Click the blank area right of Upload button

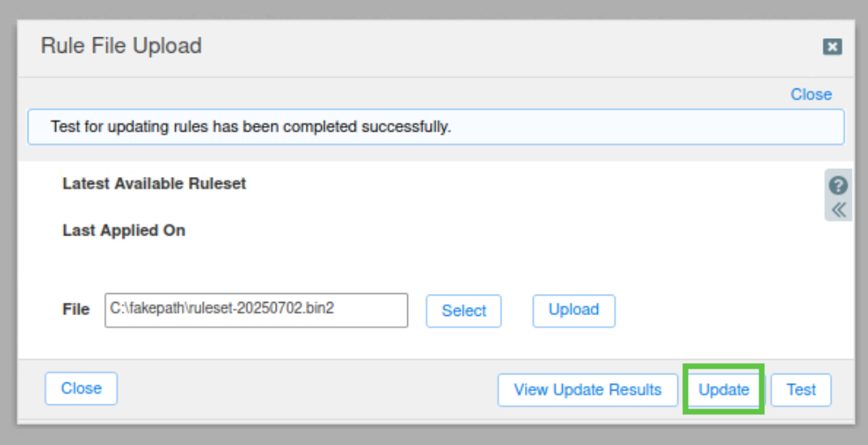click(x=714, y=310)
